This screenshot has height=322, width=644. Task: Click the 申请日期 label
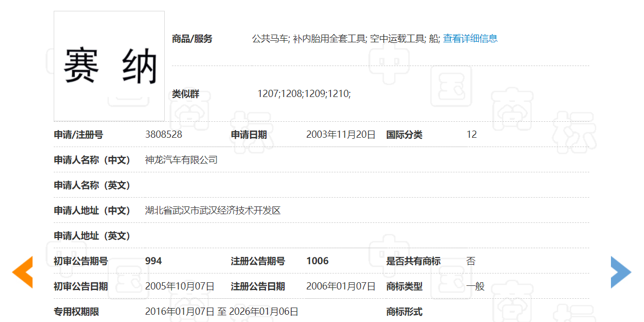249,135
